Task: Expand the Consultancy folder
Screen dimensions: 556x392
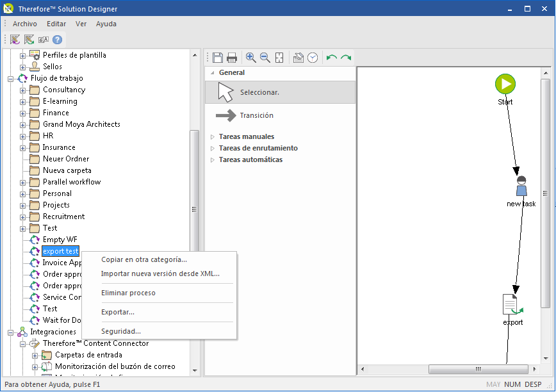Action: click(x=22, y=90)
